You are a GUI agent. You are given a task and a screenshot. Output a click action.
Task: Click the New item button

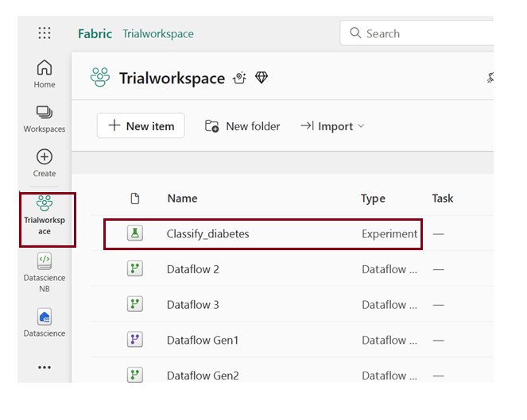pyautogui.click(x=141, y=126)
